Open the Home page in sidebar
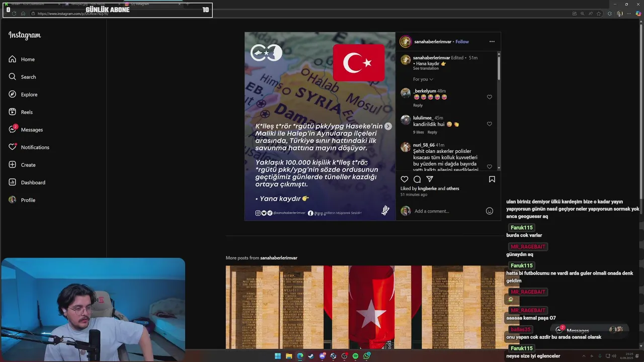This screenshot has width=644, height=362. (x=22, y=59)
